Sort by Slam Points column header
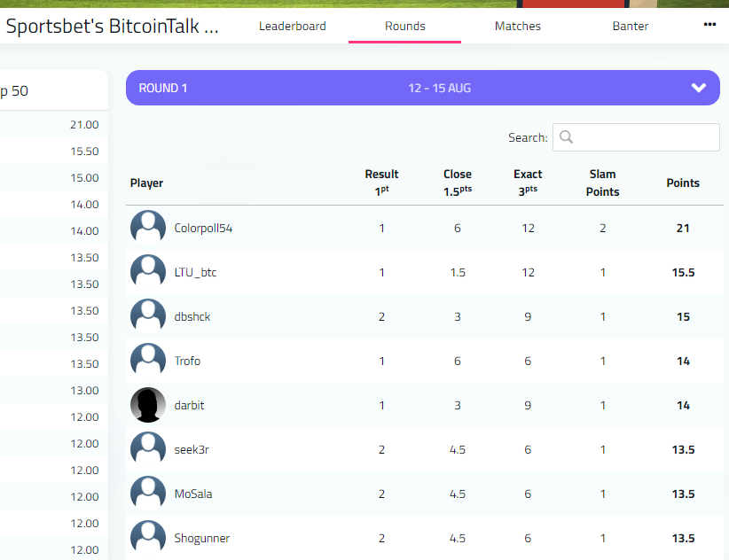729x560 pixels. 602,183
